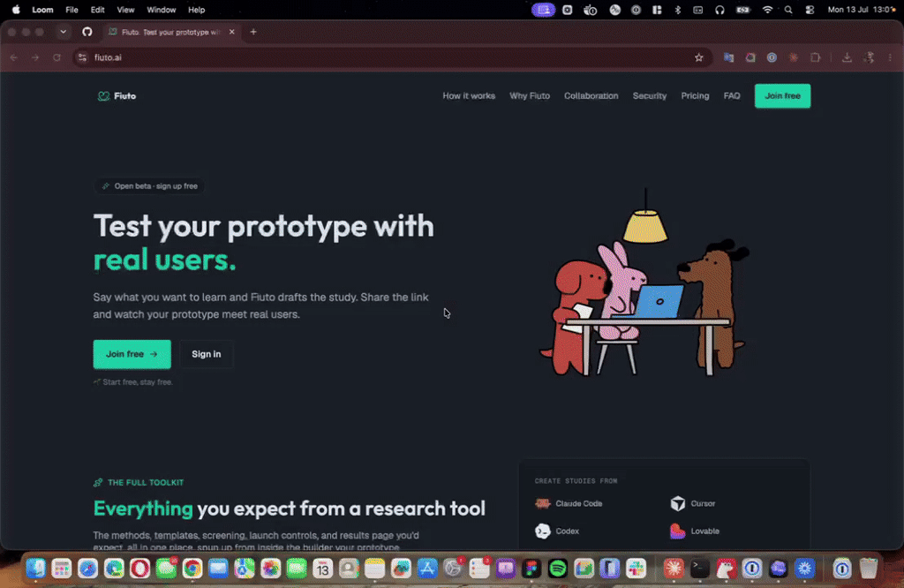Open Slack from the Dock

[x=636, y=569]
